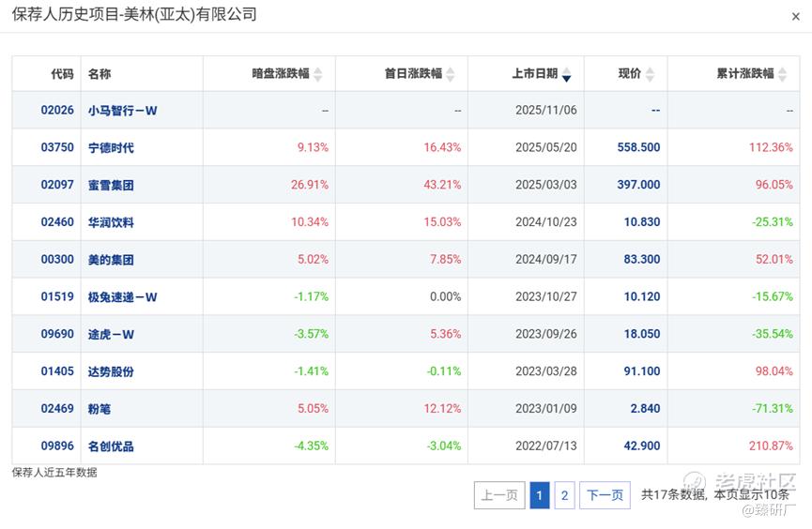This screenshot has height=529, width=812.
Task: Open stock code 02097
Action: (x=57, y=185)
